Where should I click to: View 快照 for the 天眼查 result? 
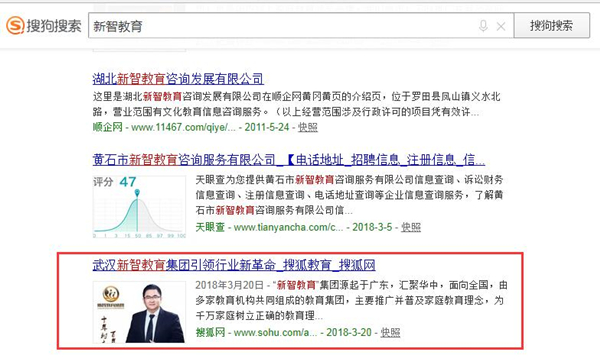pos(411,227)
